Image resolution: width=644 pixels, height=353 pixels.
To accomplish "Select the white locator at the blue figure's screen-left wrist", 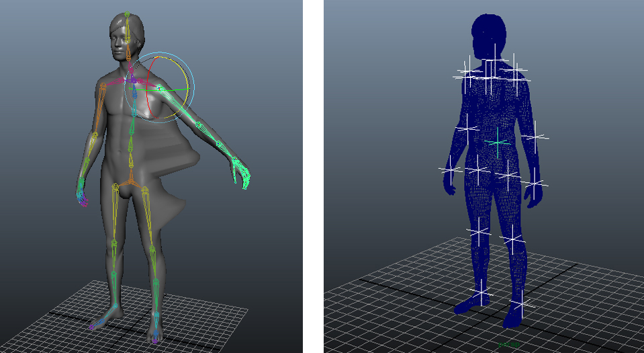I will 451,169.
